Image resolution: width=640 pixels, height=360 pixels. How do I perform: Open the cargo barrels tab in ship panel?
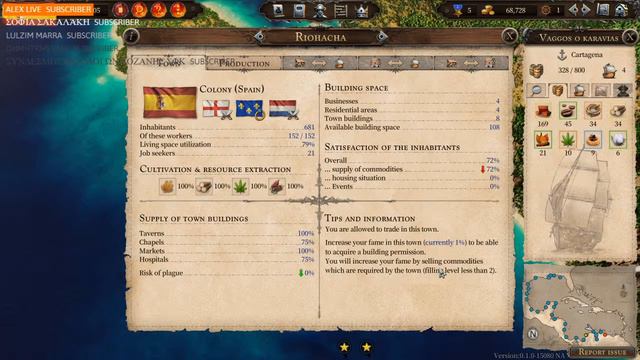(558, 90)
